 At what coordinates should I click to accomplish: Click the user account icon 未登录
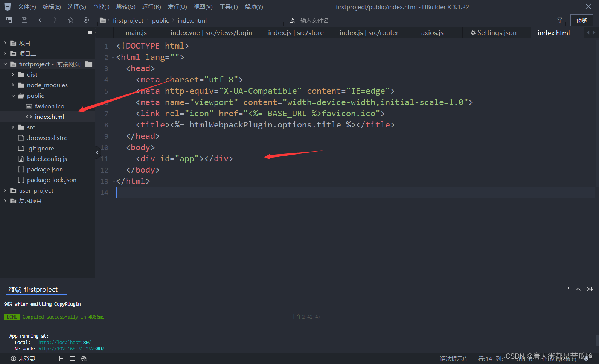(x=14, y=359)
